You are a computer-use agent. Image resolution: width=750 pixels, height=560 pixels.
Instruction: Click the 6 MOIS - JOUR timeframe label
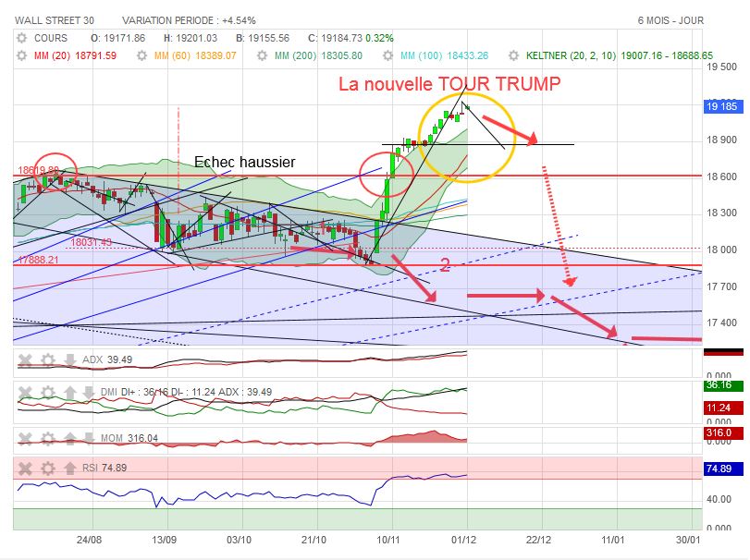click(670, 20)
